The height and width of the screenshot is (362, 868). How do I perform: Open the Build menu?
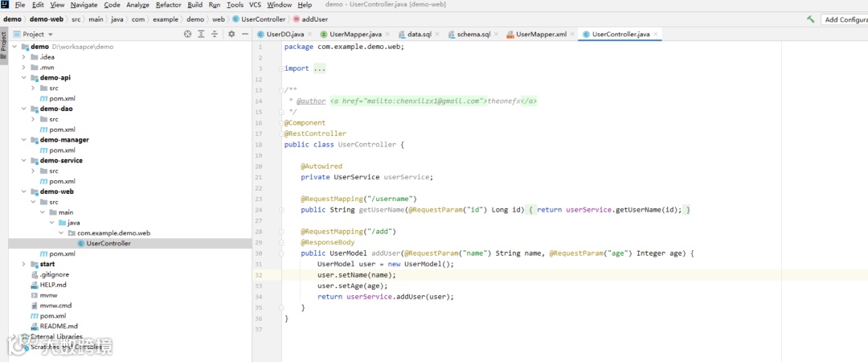pos(194,5)
